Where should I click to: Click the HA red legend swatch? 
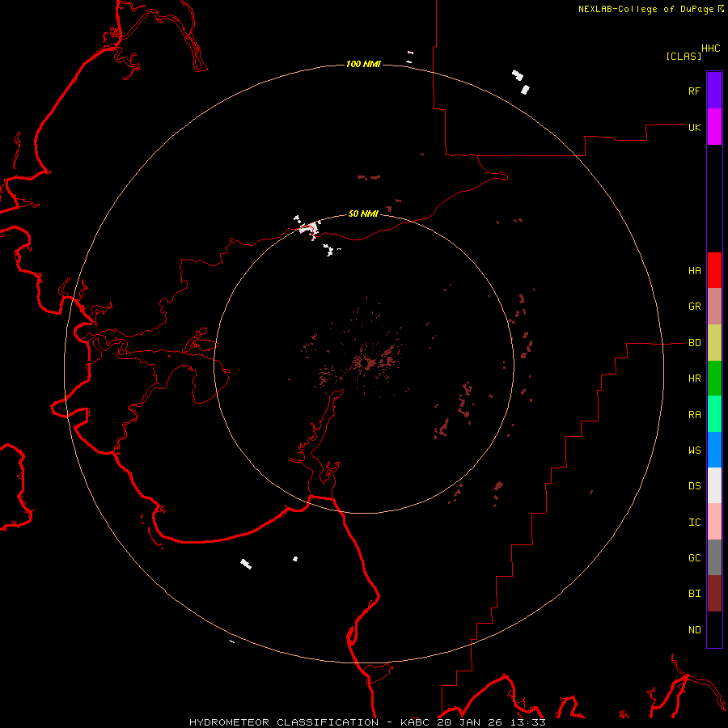tap(714, 270)
